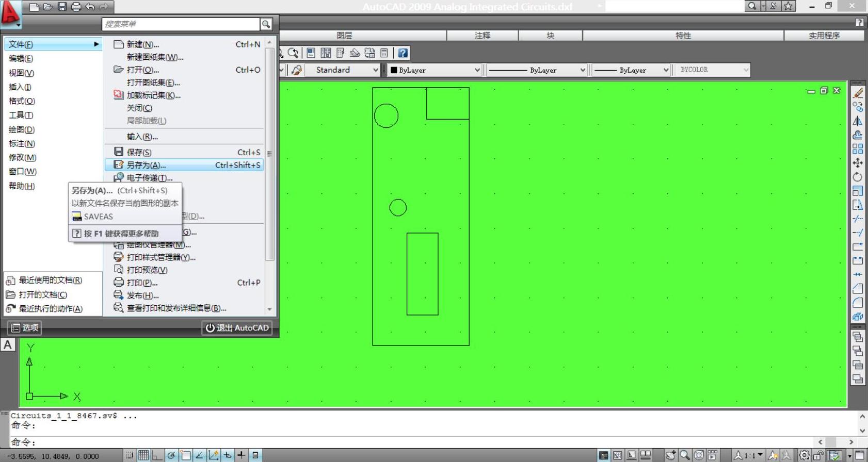Screen dimensions: 868x462
Task: Toggle Snap mode in the status bar
Action: [130, 455]
